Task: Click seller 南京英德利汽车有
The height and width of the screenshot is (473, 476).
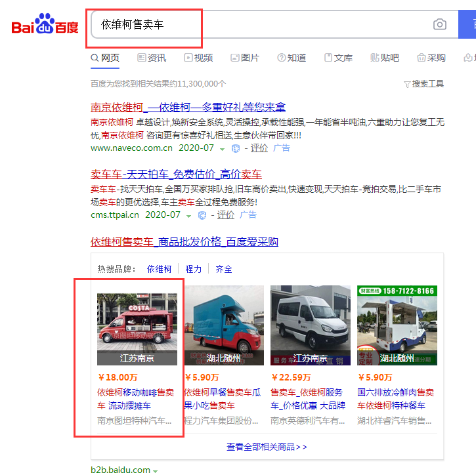Action: point(307,421)
